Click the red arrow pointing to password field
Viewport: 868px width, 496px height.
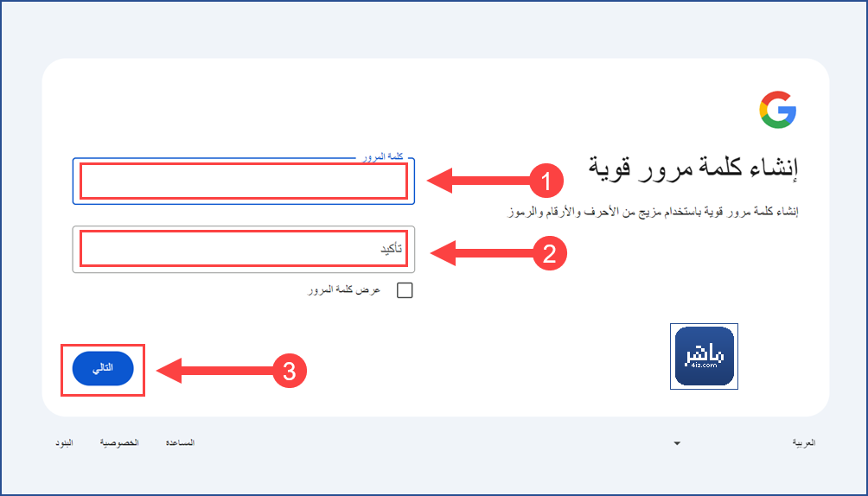480,181
